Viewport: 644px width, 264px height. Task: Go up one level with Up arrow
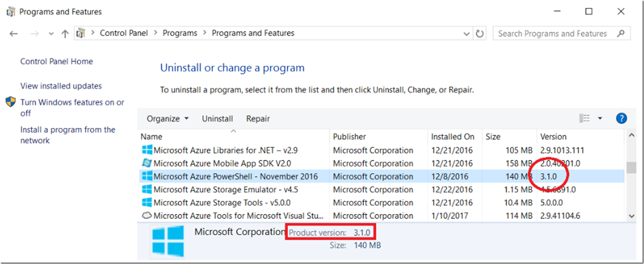click(65, 34)
